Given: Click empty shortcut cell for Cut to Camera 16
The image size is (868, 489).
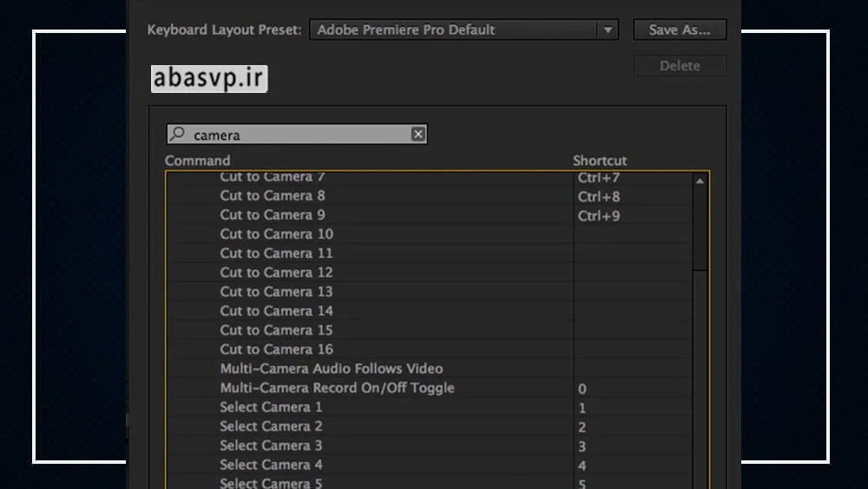Looking at the screenshot, I should pyautogui.click(x=633, y=349).
